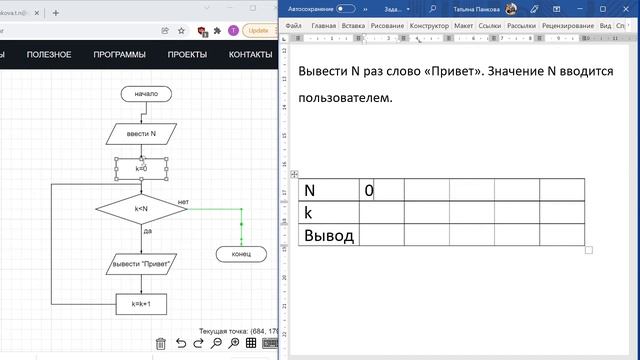
Task: Click Word user account picture
Action: (x=511, y=9)
